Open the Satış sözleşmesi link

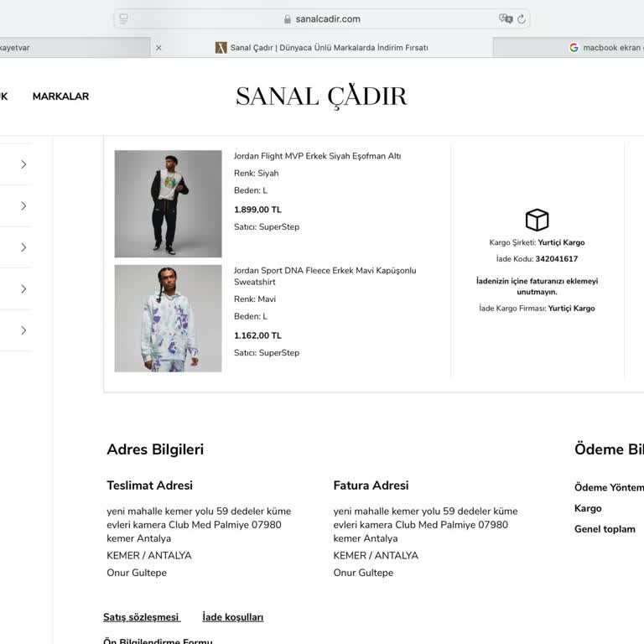tap(142, 617)
